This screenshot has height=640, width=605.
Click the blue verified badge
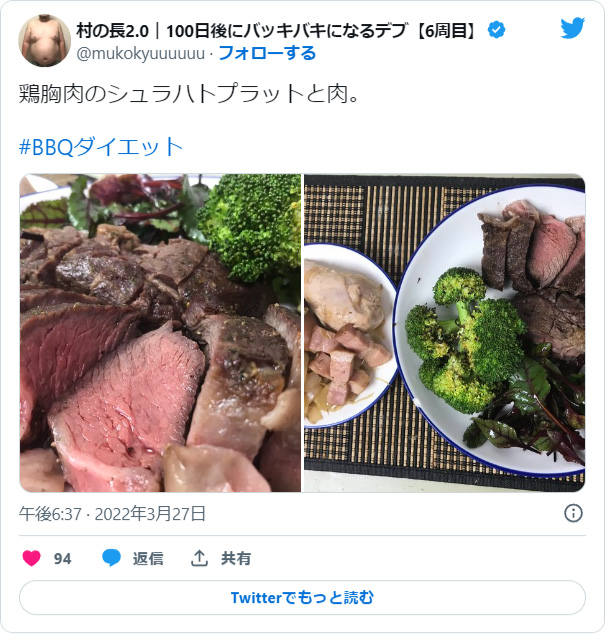point(496,30)
